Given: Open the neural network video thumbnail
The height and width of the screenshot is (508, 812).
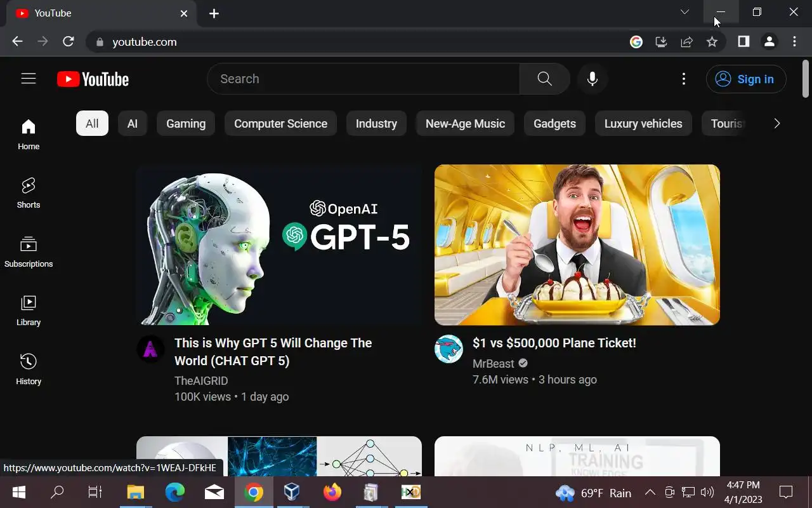Looking at the screenshot, I should [x=279, y=456].
